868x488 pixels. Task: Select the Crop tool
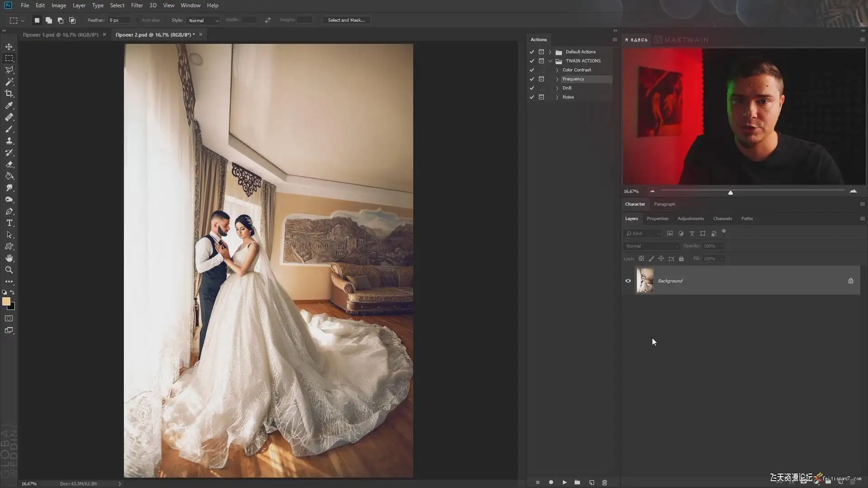9,94
